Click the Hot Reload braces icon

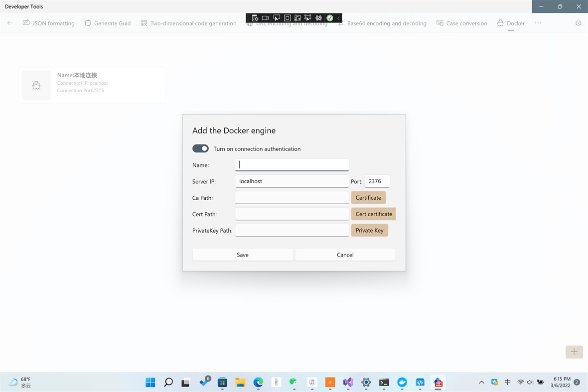(x=319, y=17)
